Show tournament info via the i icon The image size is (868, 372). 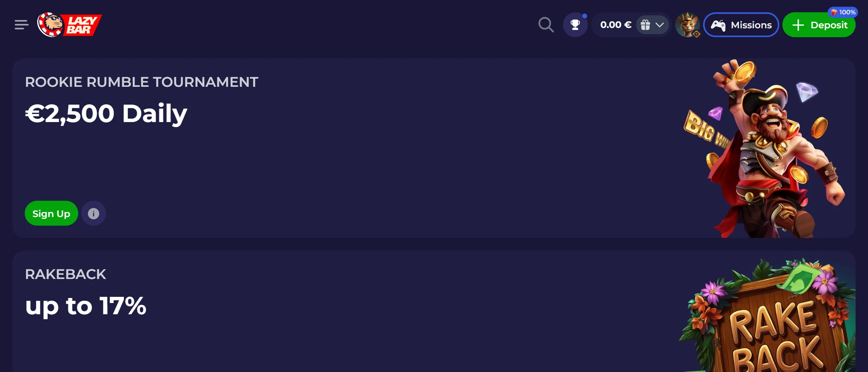tap(93, 214)
